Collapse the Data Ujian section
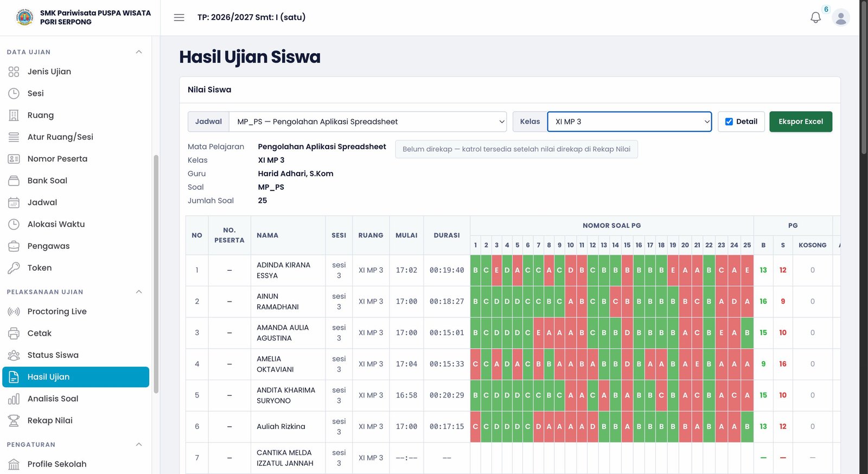Image resolution: width=868 pixels, height=474 pixels. click(138, 52)
